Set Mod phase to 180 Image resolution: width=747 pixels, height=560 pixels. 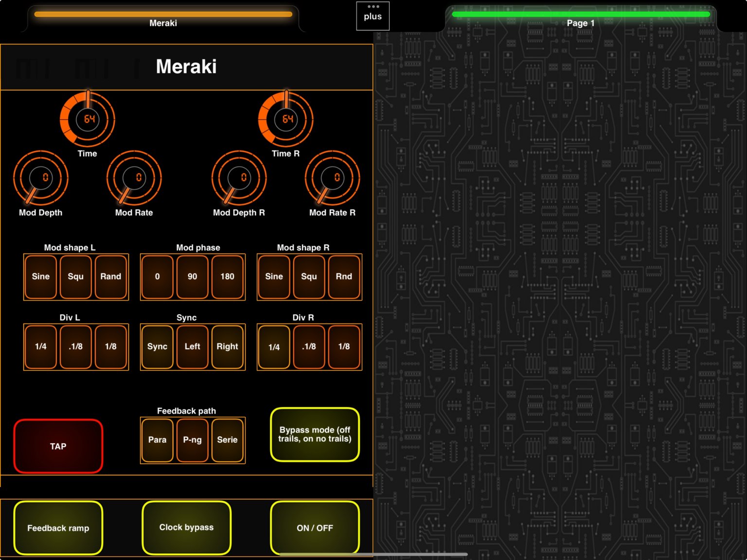228,277
